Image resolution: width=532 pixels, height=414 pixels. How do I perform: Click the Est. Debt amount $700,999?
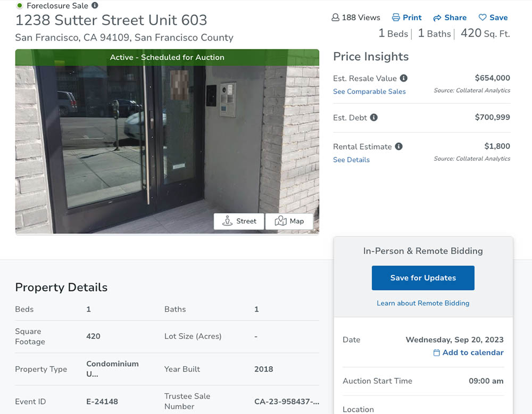492,117
